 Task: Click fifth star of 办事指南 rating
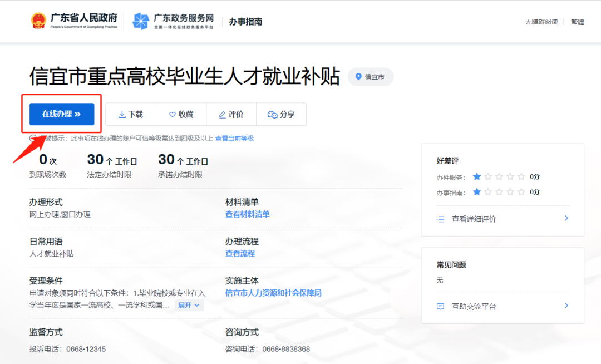coord(521,192)
